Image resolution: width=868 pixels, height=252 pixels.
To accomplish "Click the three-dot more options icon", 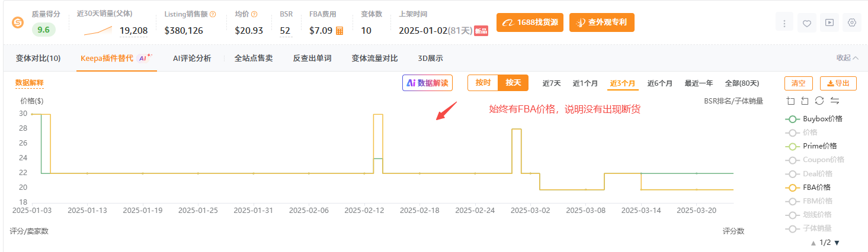I will (784, 23).
